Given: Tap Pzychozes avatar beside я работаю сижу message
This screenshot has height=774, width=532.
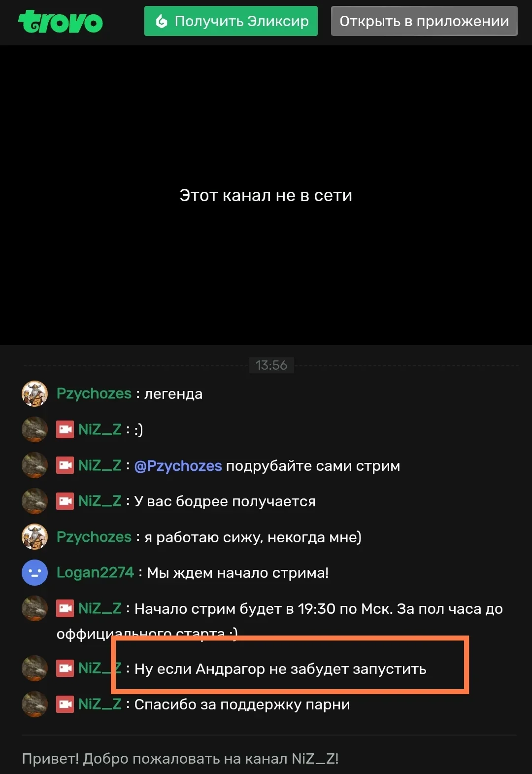Looking at the screenshot, I should pyautogui.click(x=34, y=537).
